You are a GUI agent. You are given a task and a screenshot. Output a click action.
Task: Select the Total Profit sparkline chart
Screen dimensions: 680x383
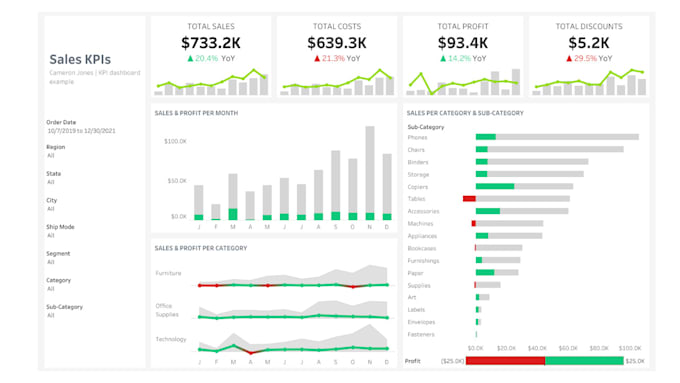point(463,82)
